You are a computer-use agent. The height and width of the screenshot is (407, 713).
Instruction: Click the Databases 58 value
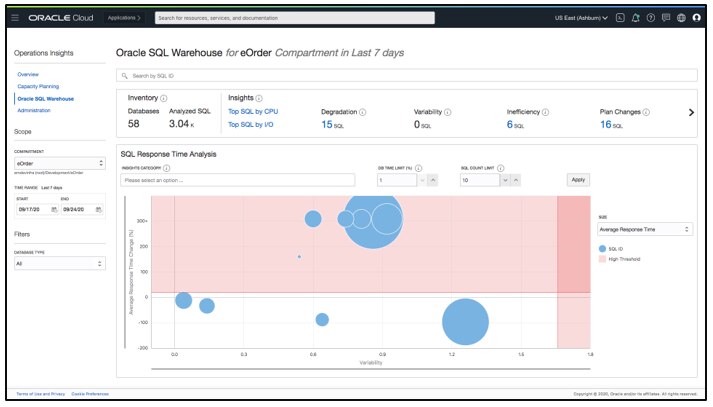coord(134,124)
